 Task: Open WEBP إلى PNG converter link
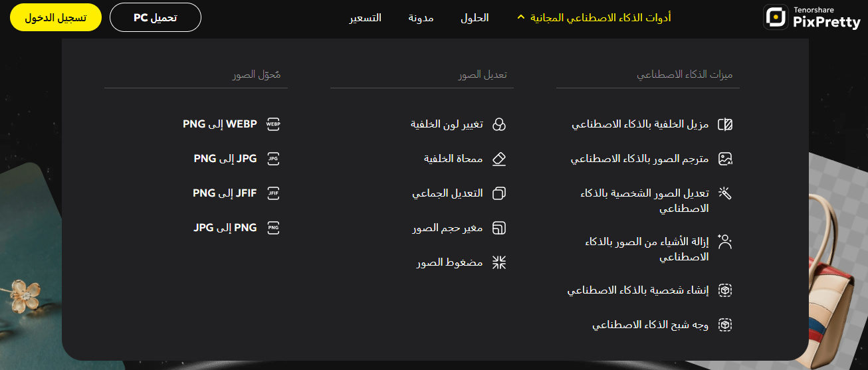tap(220, 124)
